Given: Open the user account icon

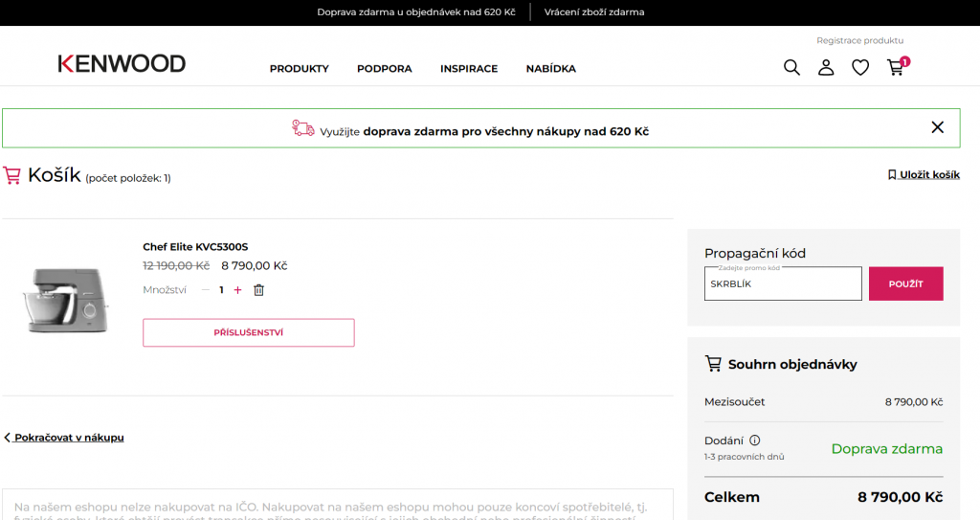Looking at the screenshot, I should pos(826,68).
